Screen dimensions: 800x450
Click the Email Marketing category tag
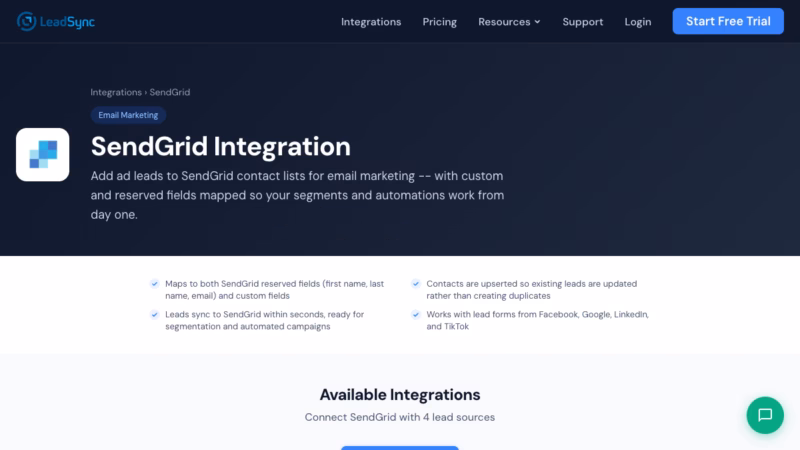point(128,115)
